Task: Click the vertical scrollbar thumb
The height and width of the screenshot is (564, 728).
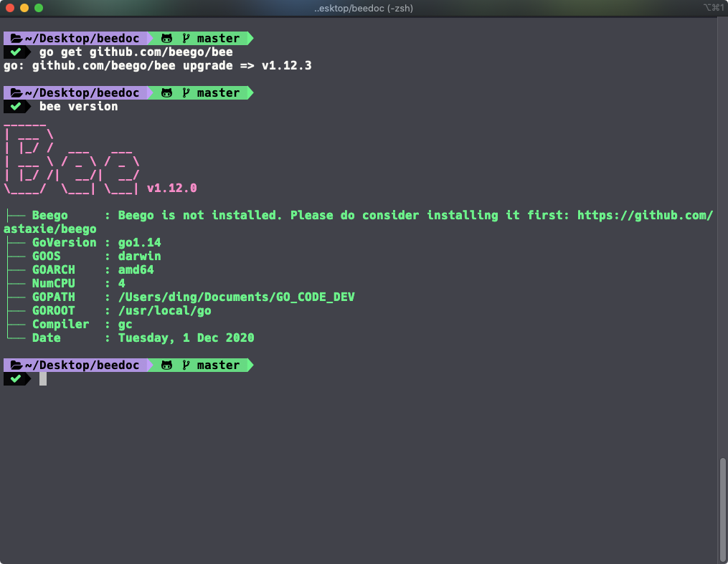Action: pyautogui.click(x=722, y=510)
